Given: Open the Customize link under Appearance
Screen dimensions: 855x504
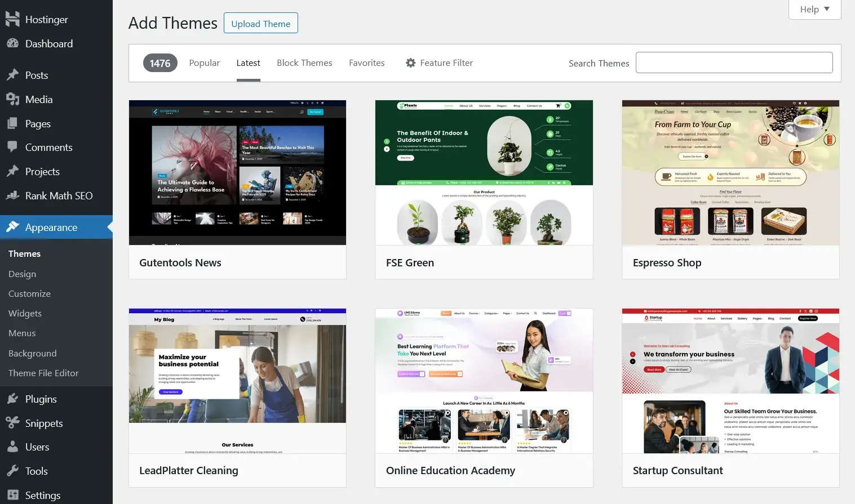Looking at the screenshot, I should coord(29,293).
